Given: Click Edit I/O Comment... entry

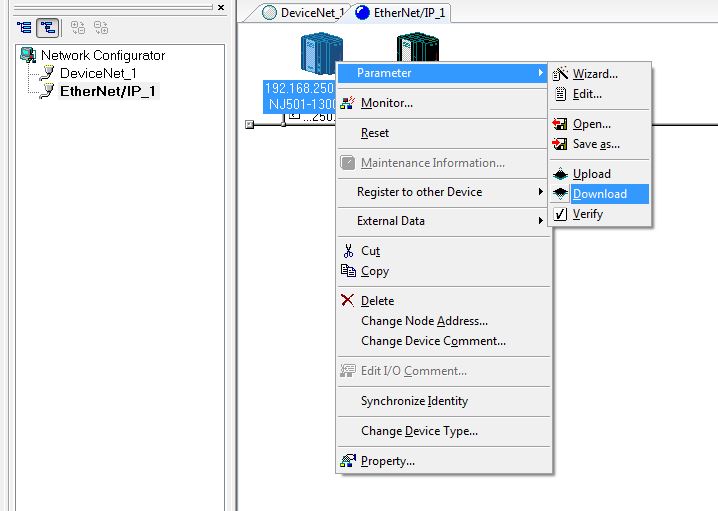Looking at the screenshot, I should (443, 371).
